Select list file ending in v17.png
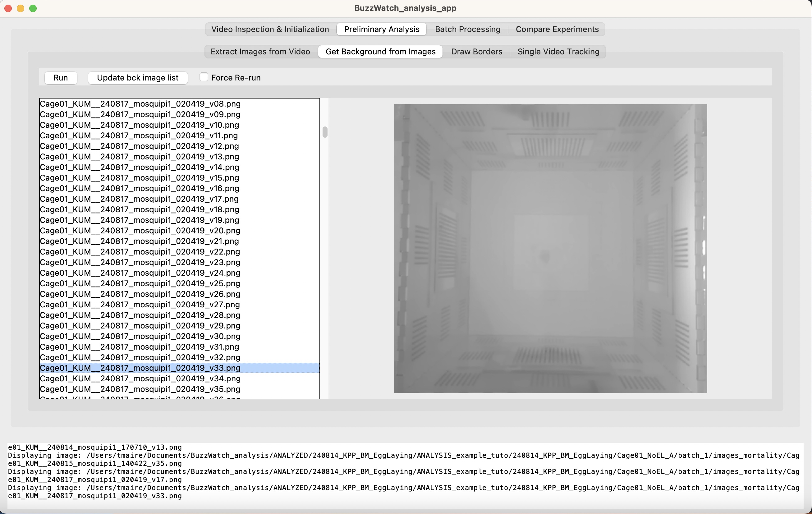Screen dimensions: 812x514 tap(179, 199)
